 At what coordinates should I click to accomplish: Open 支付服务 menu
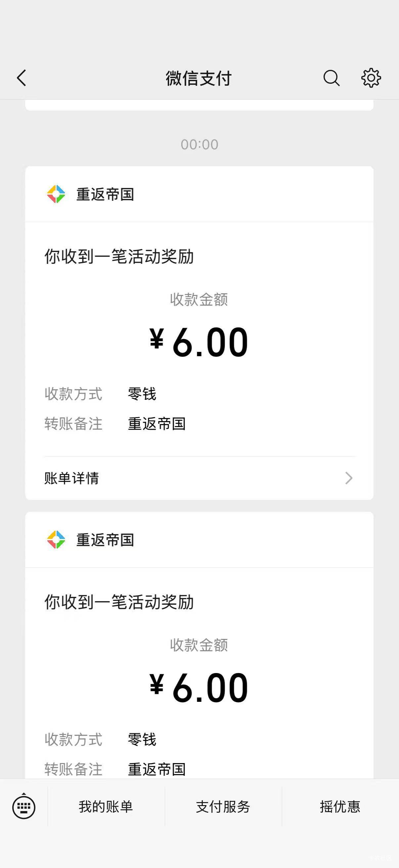pyautogui.click(x=223, y=807)
